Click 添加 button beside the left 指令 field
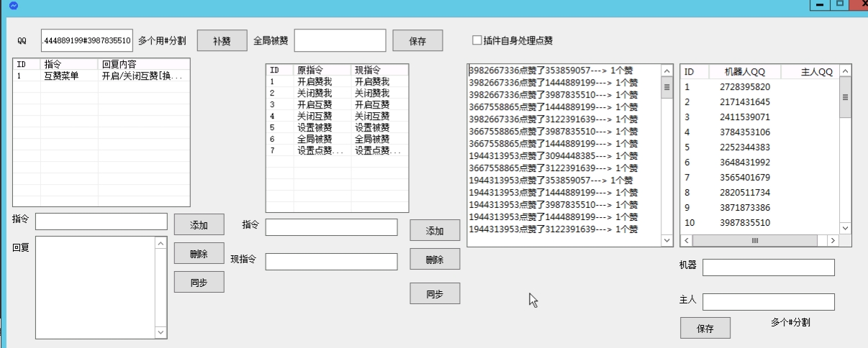 (199, 224)
